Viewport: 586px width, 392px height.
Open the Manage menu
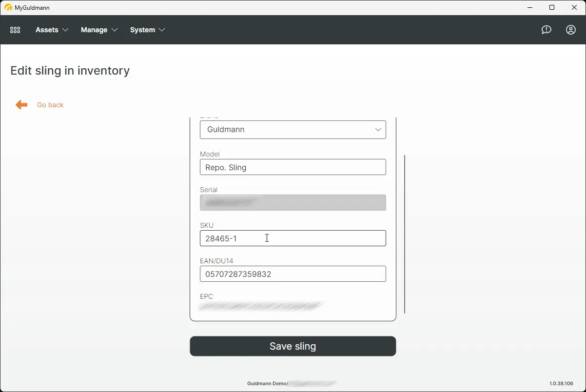94,30
